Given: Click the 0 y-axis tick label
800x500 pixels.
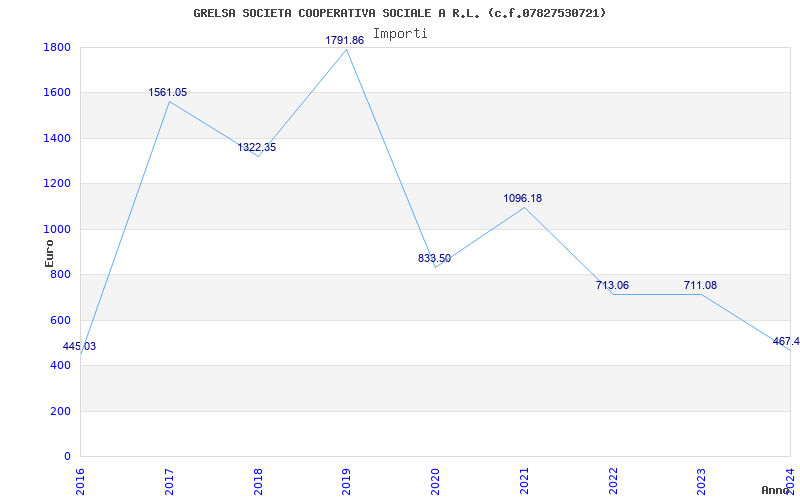Looking at the screenshot, I should [67, 457].
